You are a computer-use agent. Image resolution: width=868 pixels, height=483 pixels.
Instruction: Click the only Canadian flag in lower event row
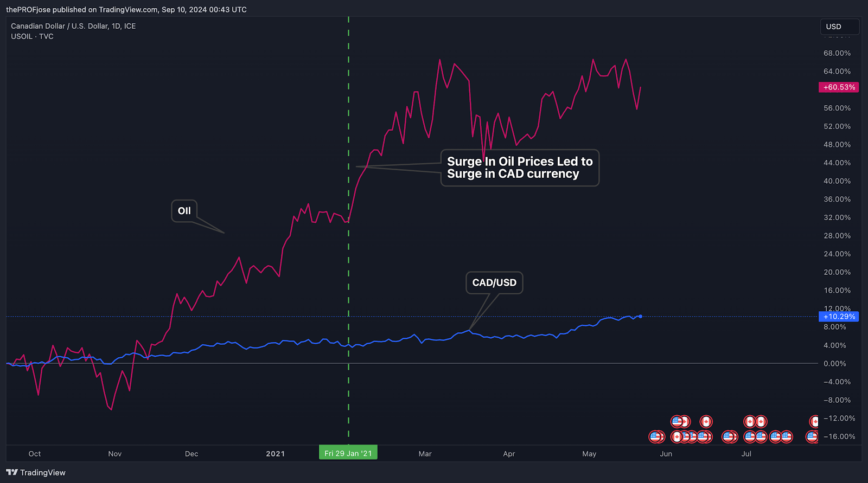tap(677, 437)
